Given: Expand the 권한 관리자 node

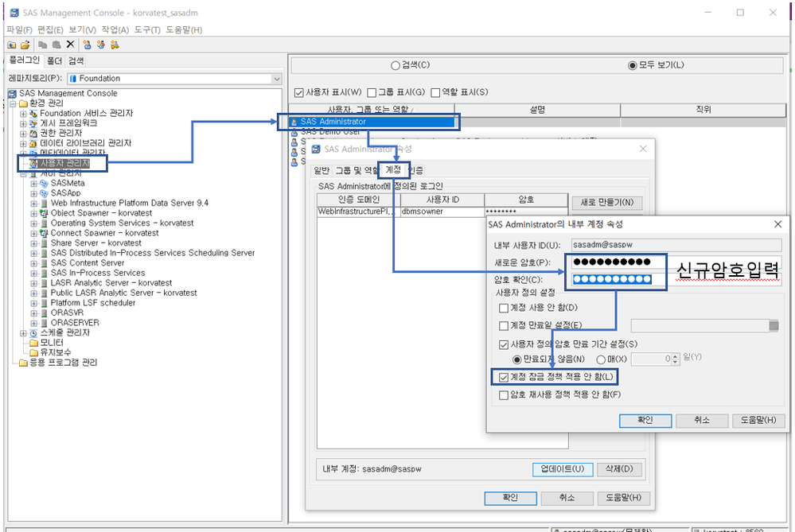Looking at the screenshot, I should 23,134.
